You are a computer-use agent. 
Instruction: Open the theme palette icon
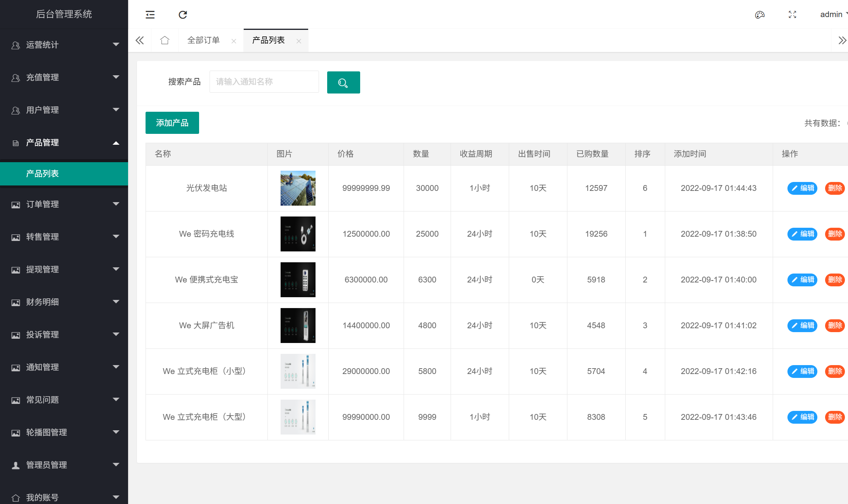(x=760, y=15)
